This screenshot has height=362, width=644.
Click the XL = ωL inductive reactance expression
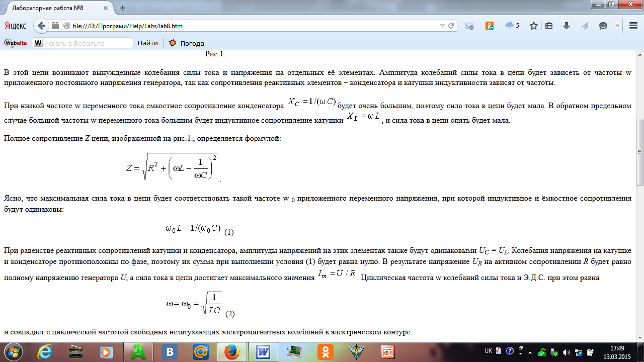(364, 117)
